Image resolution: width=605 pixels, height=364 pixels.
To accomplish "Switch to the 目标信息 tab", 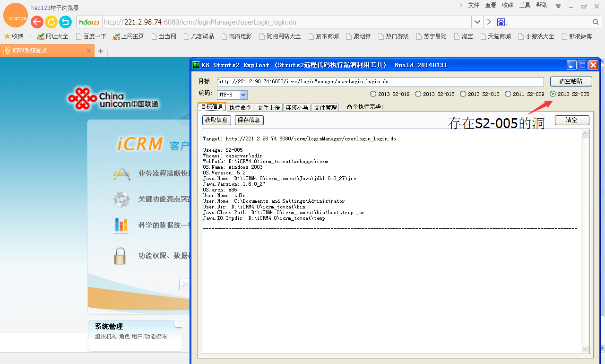I will 212,107.
